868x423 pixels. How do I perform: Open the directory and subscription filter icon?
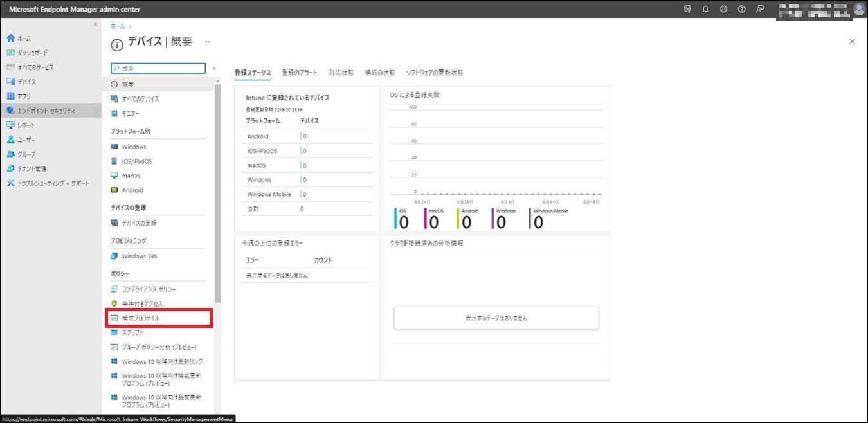[x=687, y=9]
